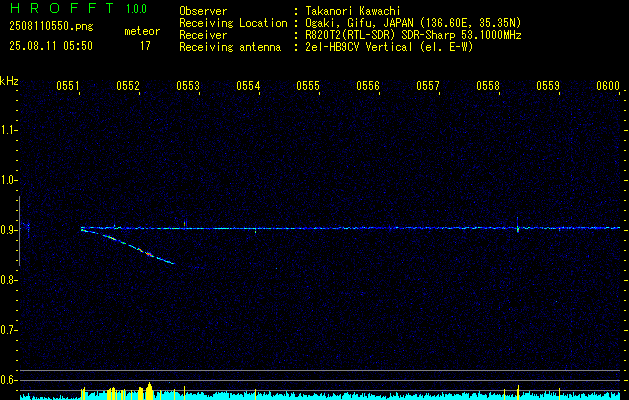Select the filename 2508110550.png
The height and width of the screenshot is (400, 629).
51,27
